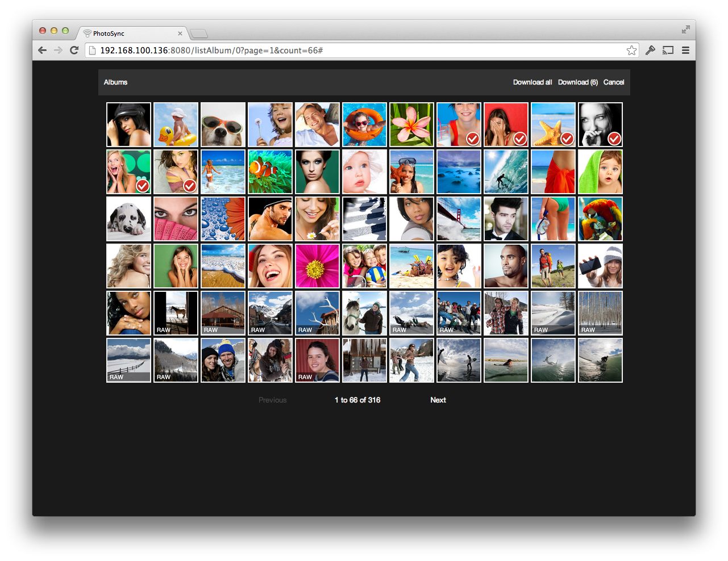Click Download all
The width and height of the screenshot is (728, 561).
click(x=533, y=82)
